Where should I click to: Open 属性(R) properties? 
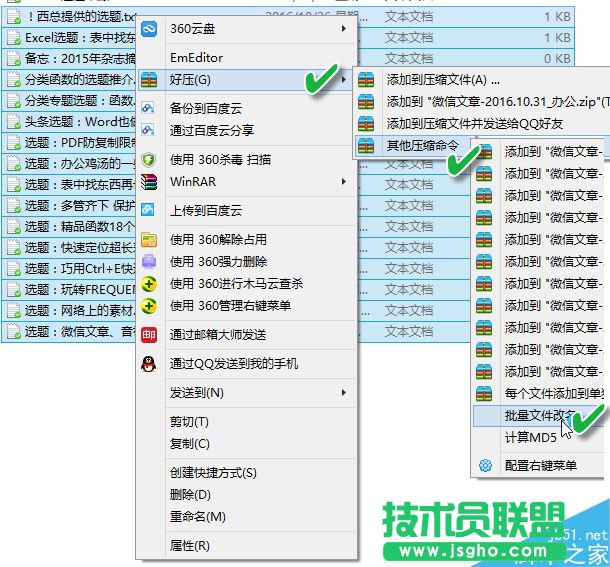(189, 546)
